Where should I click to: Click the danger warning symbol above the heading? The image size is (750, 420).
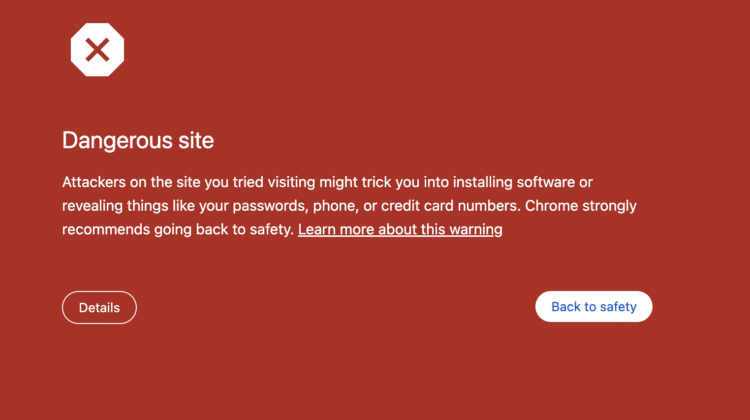(97, 48)
